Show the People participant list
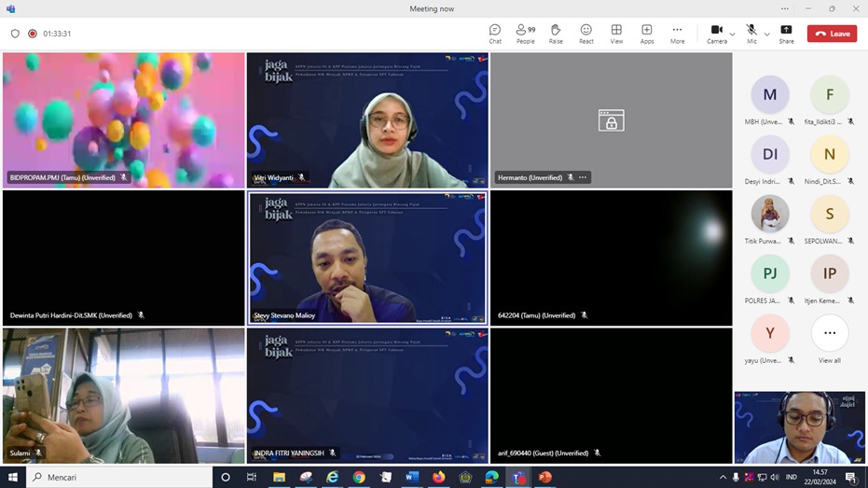Image resolution: width=868 pixels, height=488 pixels. click(x=526, y=34)
